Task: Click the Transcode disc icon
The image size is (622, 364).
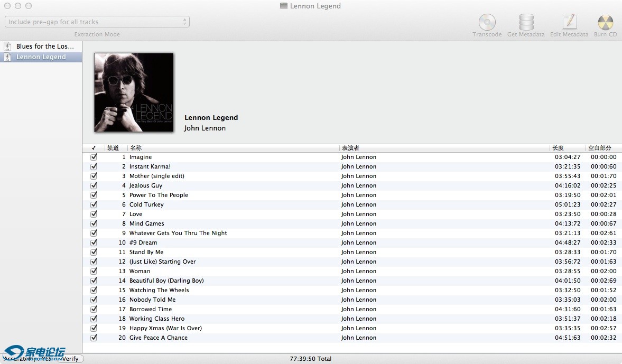Action: pos(487,23)
